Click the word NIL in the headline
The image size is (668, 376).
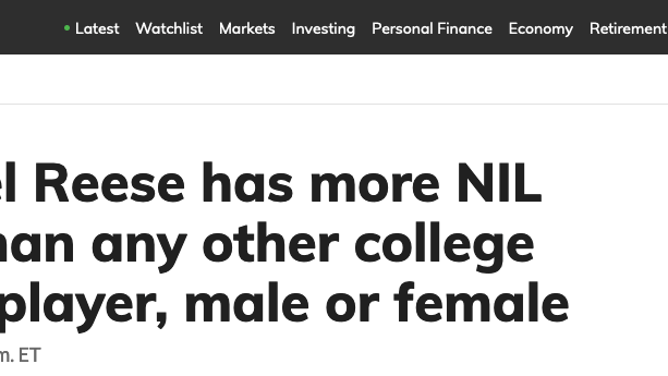(499, 183)
